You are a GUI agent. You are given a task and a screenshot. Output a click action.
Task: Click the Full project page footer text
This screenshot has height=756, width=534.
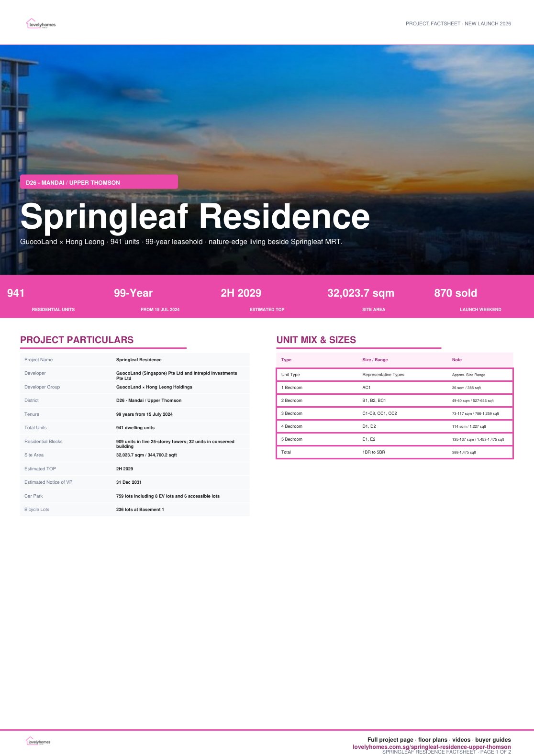coord(439,740)
